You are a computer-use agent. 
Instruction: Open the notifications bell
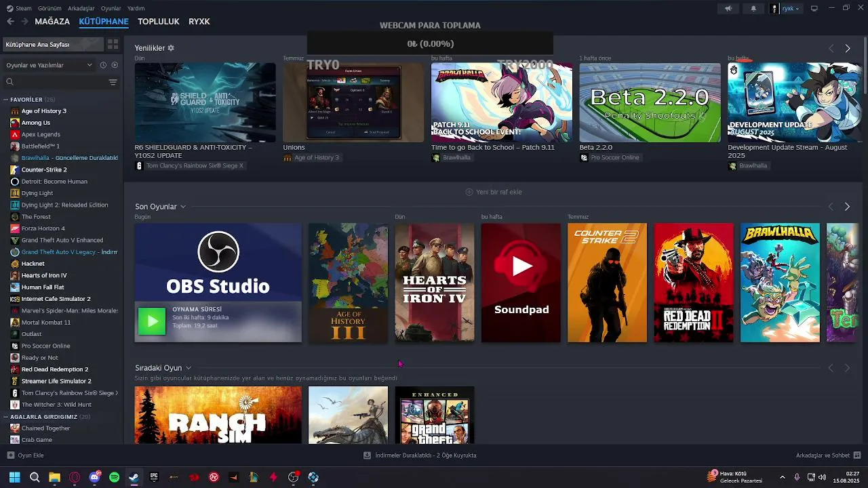pos(753,8)
